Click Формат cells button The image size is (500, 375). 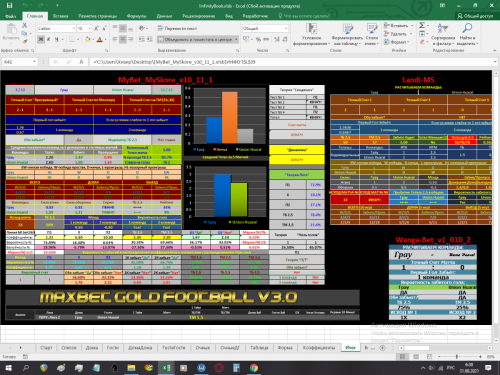[x=397, y=42]
